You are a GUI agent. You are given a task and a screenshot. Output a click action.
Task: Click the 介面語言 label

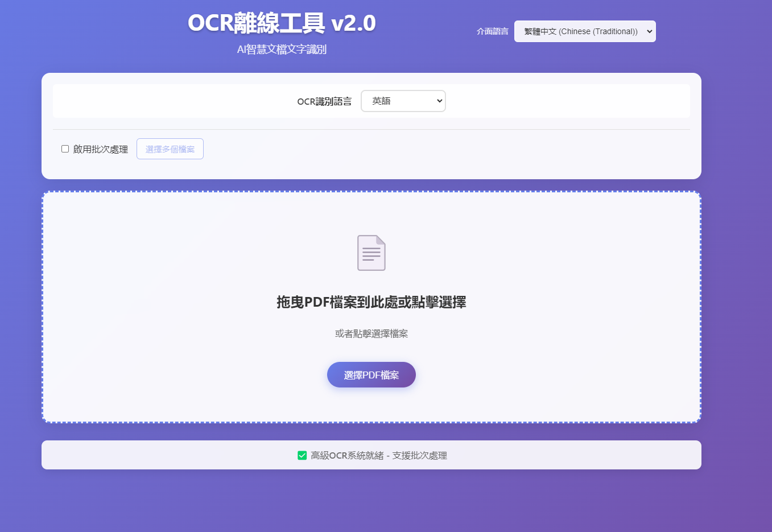point(492,31)
